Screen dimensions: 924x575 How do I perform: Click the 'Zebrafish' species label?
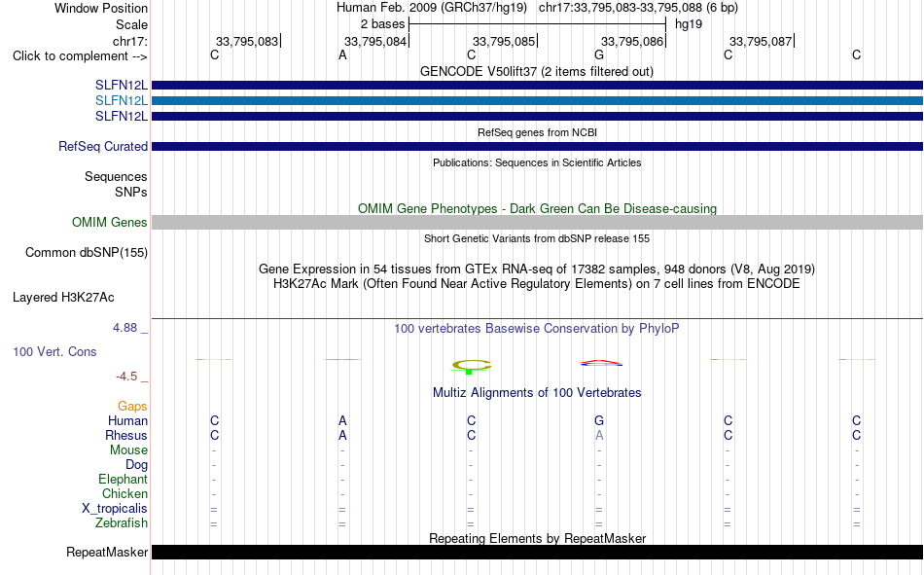(122, 523)
